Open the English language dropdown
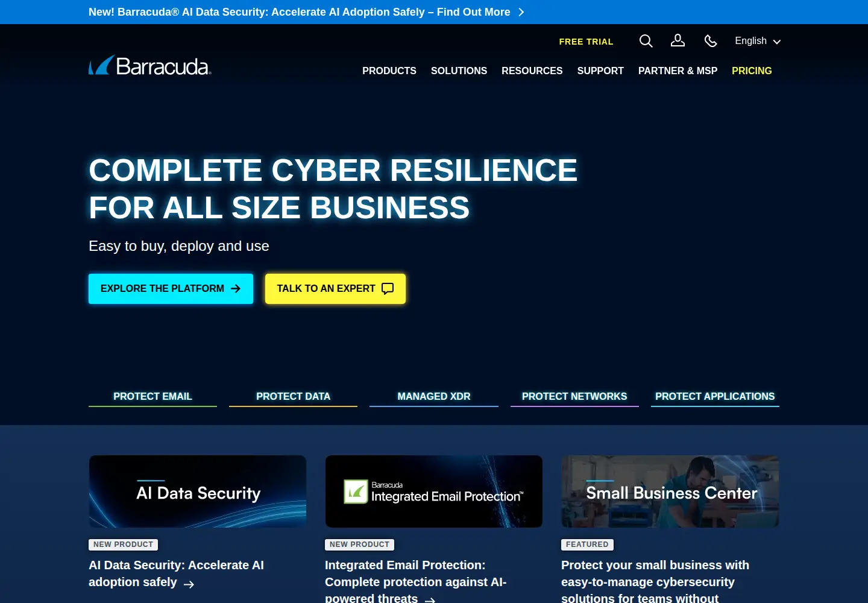Image resolution: width=868 pixels, height=603 pixels. [x=758, y=41]
